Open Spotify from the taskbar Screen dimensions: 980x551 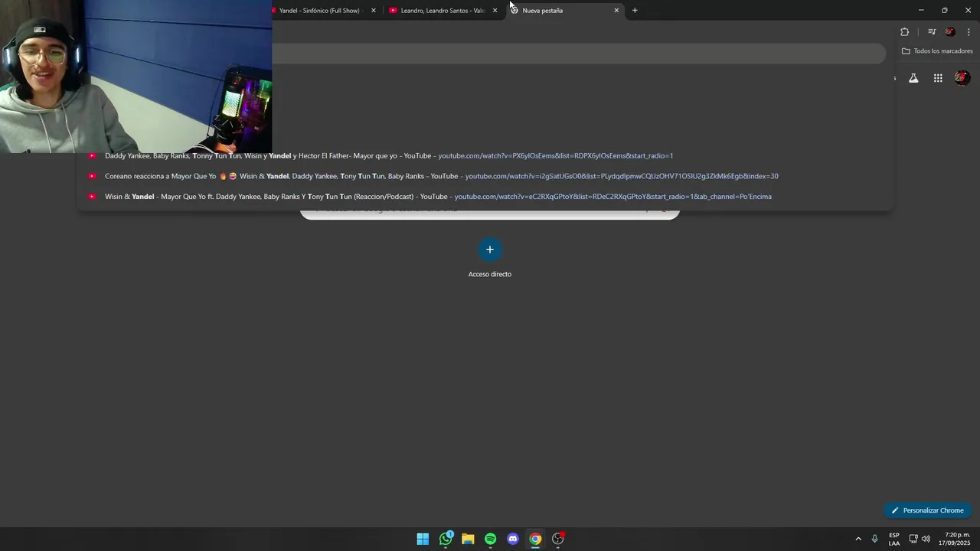pyautogui.click(x=490, y=539)
